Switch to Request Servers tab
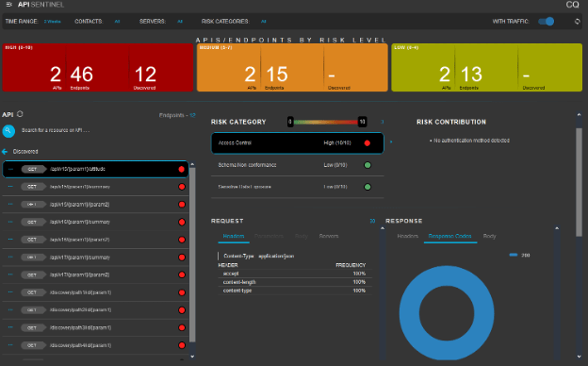Viewport: 588px width, 366px height. pyautogui.click(x=329, y=236)
